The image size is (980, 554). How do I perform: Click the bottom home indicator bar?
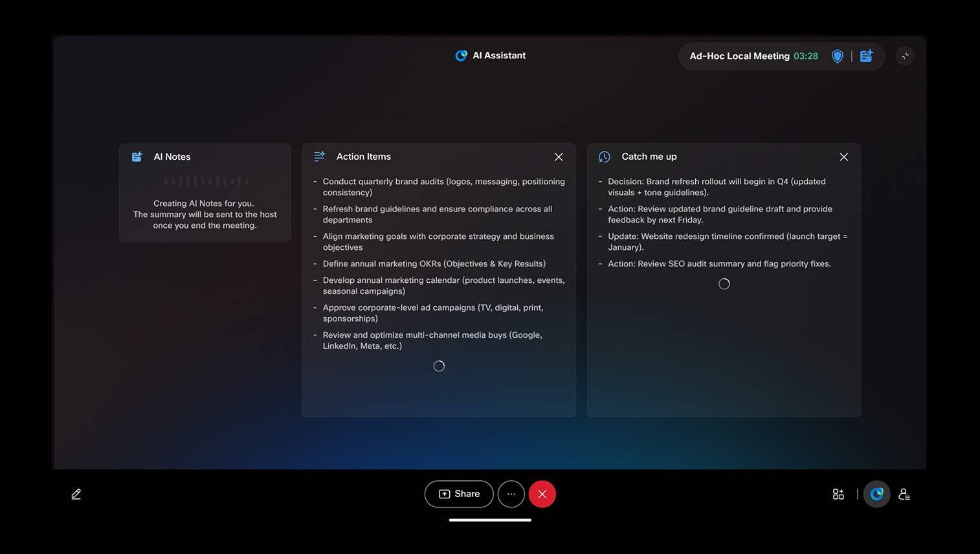click(490, 520)
